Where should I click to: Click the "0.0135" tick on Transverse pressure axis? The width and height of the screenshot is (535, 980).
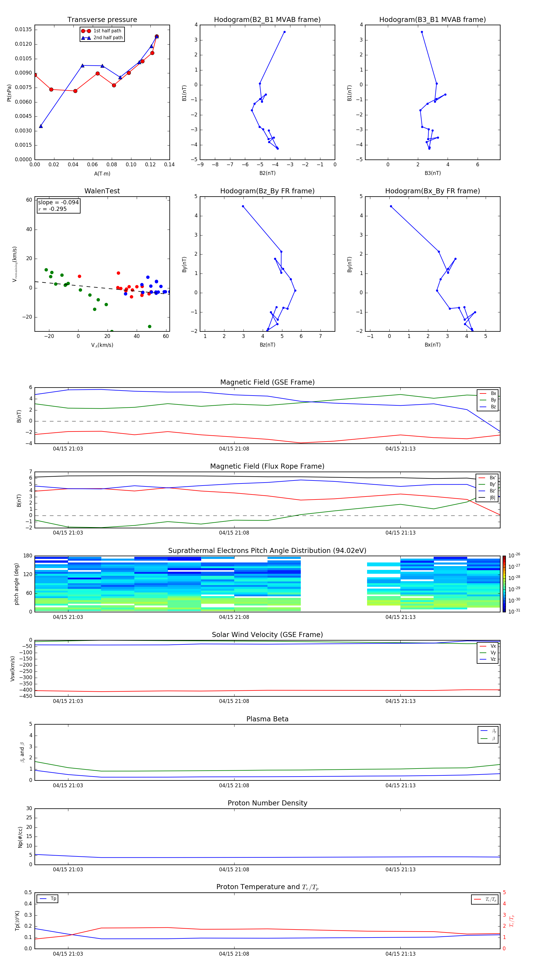pyautogui.click(x=23, y=30)
